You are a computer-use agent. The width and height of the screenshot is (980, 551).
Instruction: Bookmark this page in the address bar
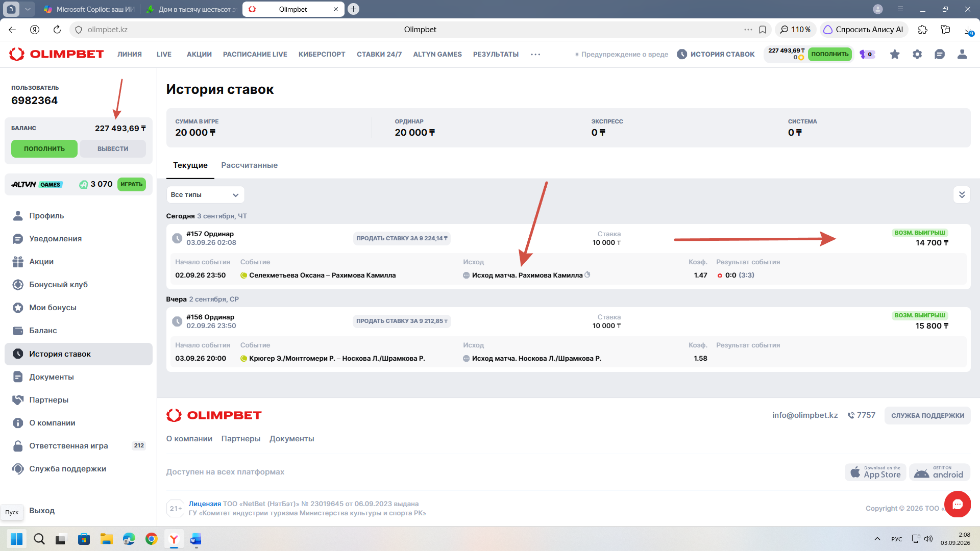click(x=763, y=30)
